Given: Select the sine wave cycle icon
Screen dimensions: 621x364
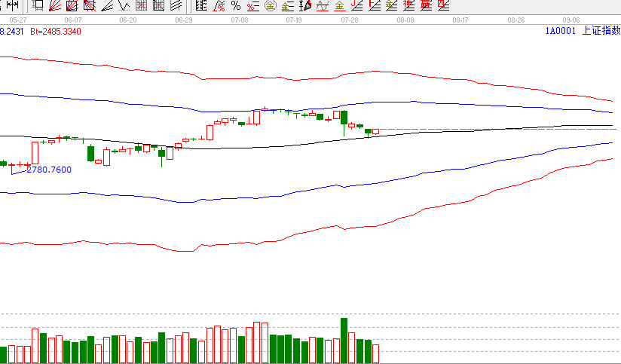Looking at the screenshot, I should [322, 6].
